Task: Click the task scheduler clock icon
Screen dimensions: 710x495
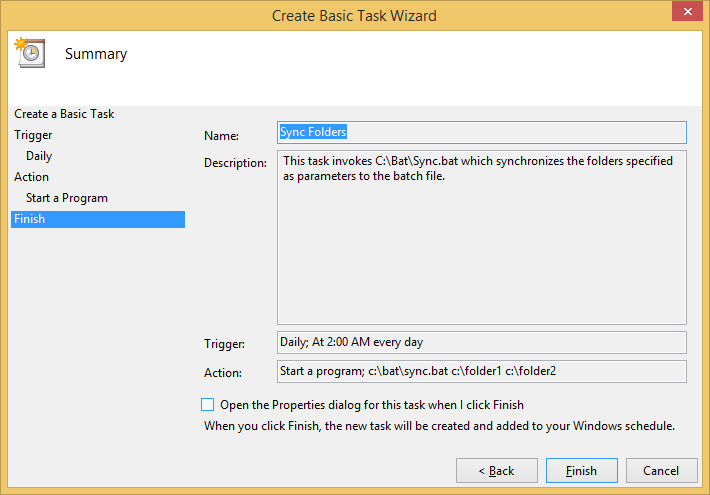Action: tap(30, 53)
